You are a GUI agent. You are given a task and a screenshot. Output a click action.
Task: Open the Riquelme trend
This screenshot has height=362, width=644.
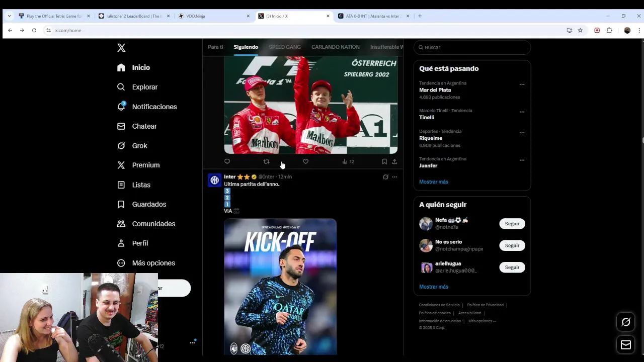pyautogui.click(x=431, y=138)
